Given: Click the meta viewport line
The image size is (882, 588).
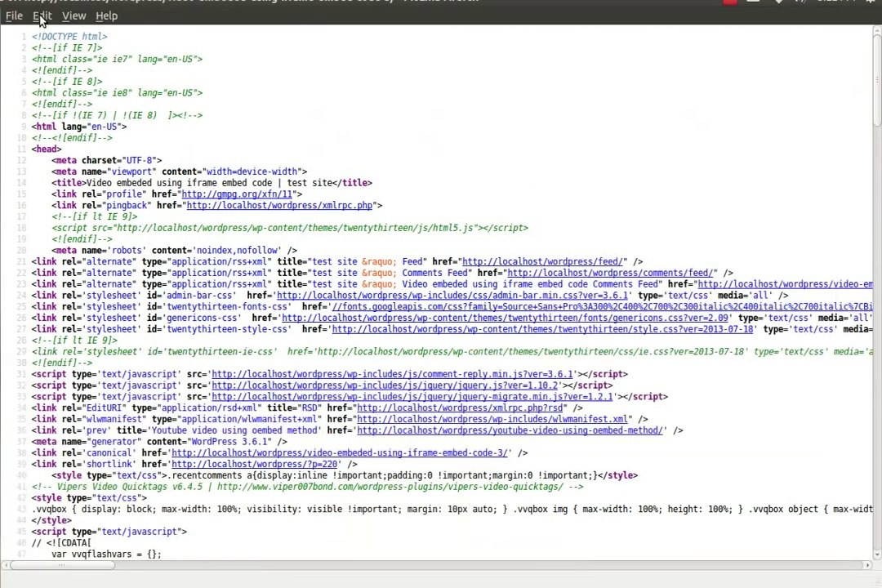Looking at the screenshot, I should (180, 171).
